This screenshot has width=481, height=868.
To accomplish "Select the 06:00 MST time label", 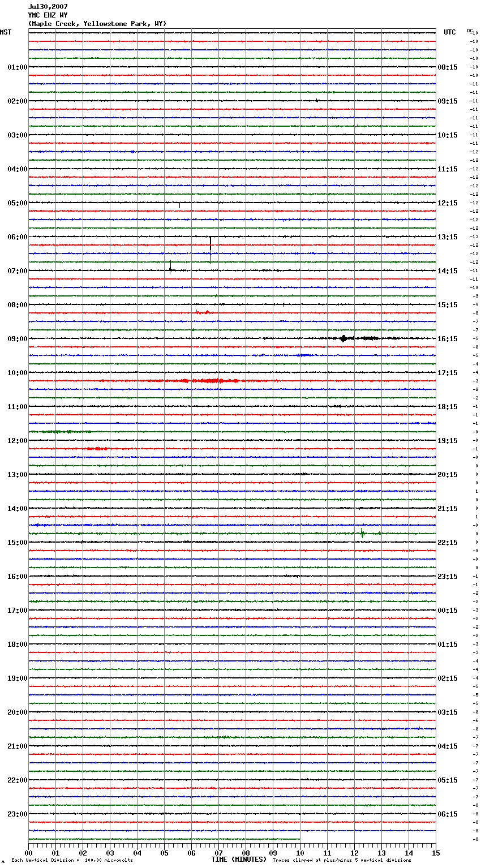I will pos(17,237).
